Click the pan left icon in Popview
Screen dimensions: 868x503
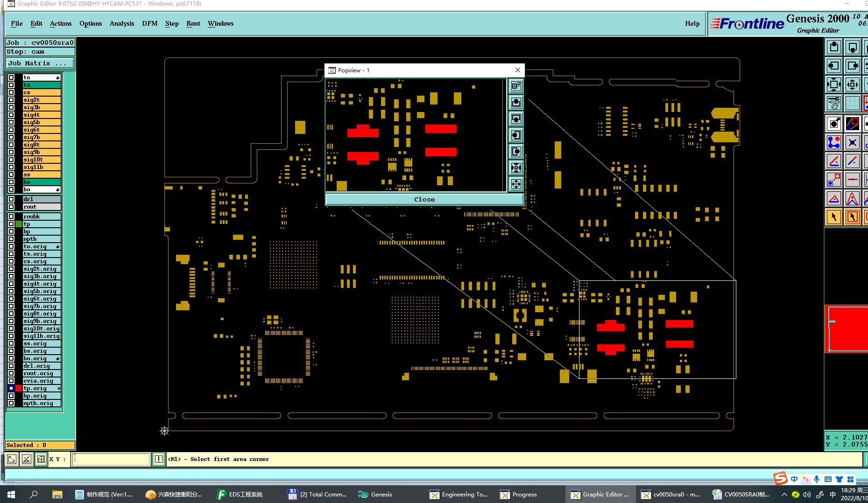click(516, 135)
